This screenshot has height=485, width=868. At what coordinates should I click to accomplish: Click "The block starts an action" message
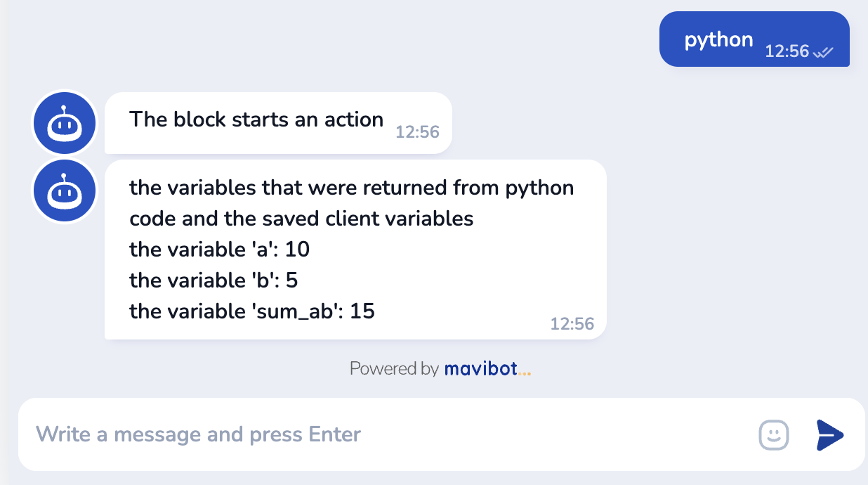(256, 119)
